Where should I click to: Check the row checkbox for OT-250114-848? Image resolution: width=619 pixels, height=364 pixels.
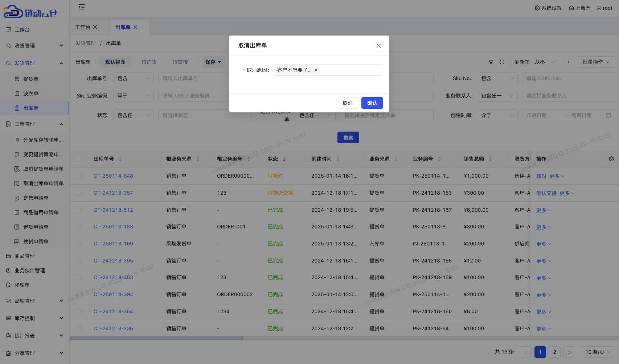point(79,176)
